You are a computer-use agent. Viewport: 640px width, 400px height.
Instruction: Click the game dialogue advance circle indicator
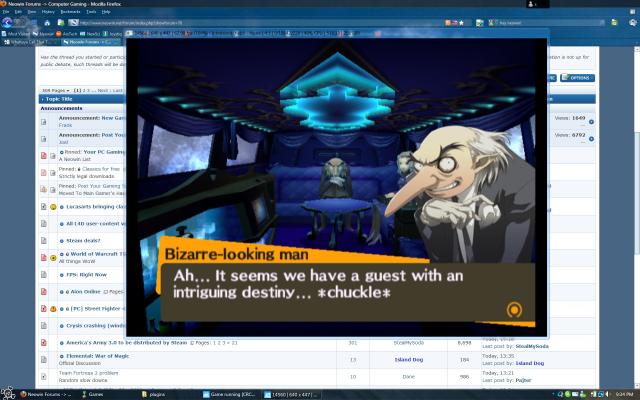(514, 310)
